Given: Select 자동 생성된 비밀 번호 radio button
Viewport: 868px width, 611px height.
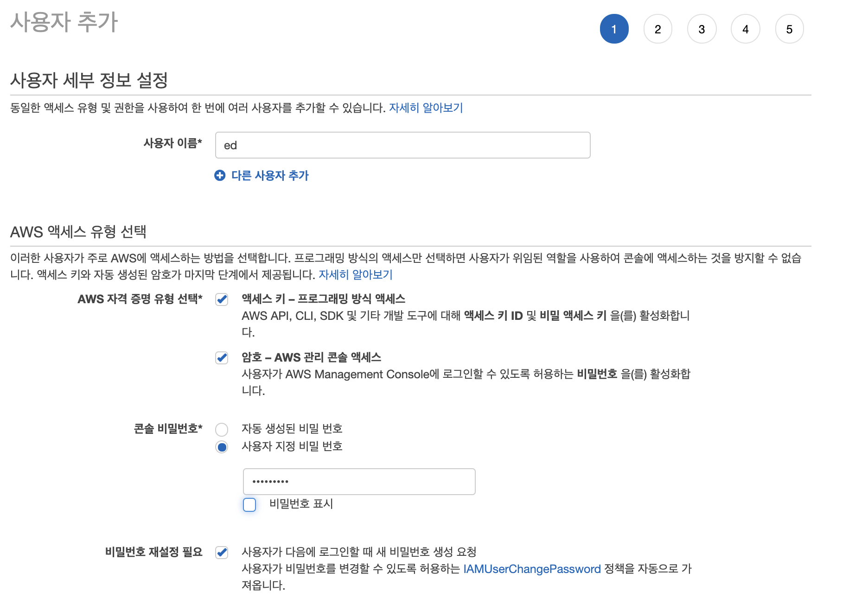Looking at the screenshot, I should pyautogui.click(x=222, y=429).
